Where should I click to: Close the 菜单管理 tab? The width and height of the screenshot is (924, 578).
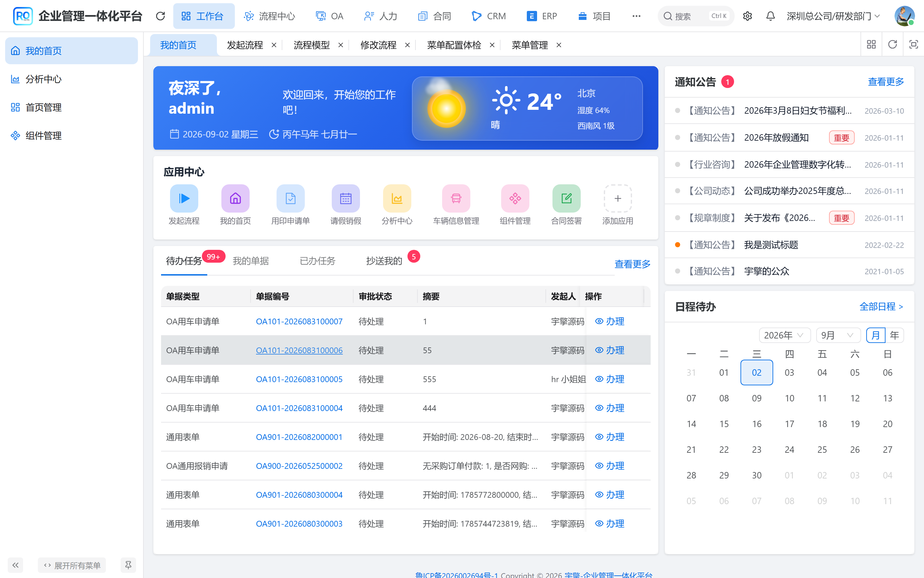(x=559, y=45)
